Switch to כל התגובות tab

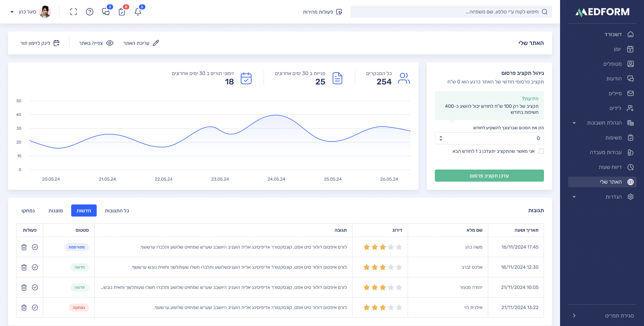pyautogui.click(x=117, y=211)
